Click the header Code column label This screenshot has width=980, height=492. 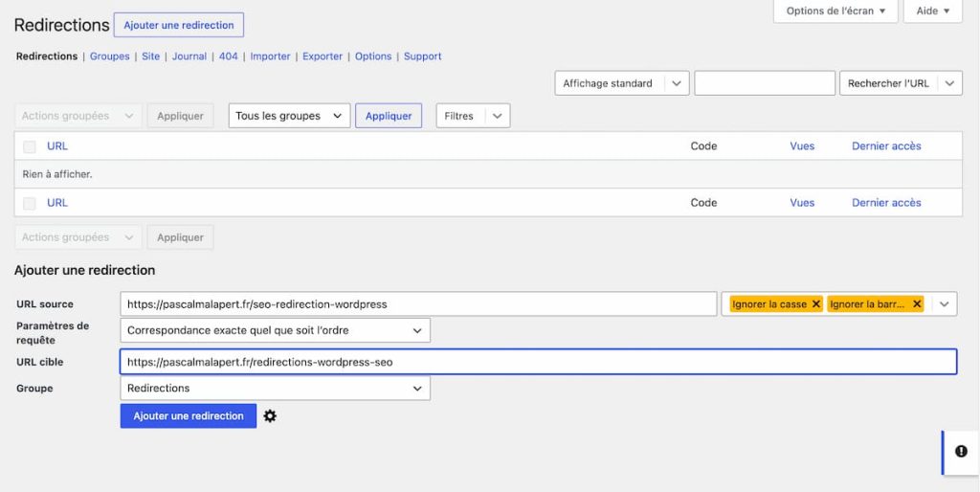coord(703,146)
